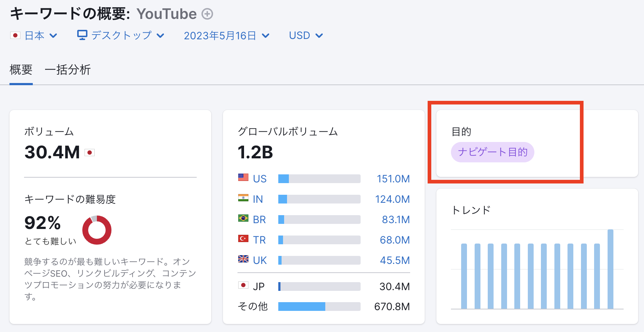This screenshot has width=644, height=332.
Task: Open the device type dropdown labeled デスクトップ
Action: click(121, 35)
